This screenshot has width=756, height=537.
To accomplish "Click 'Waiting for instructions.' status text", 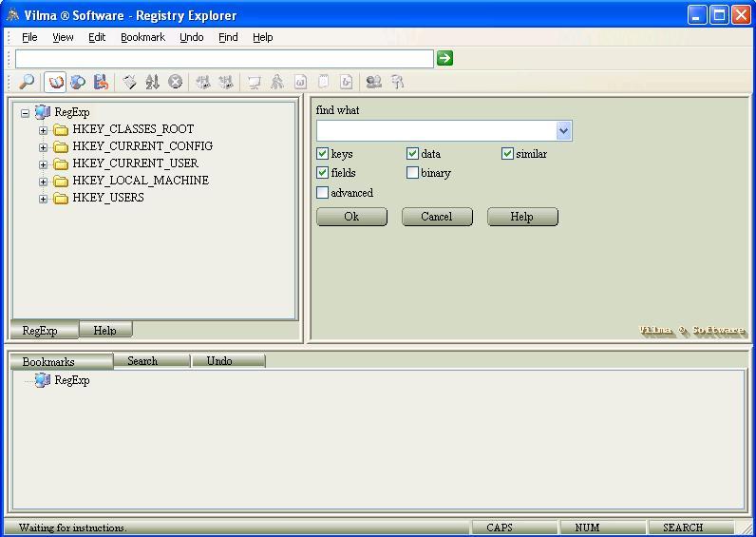I will 73,527.
